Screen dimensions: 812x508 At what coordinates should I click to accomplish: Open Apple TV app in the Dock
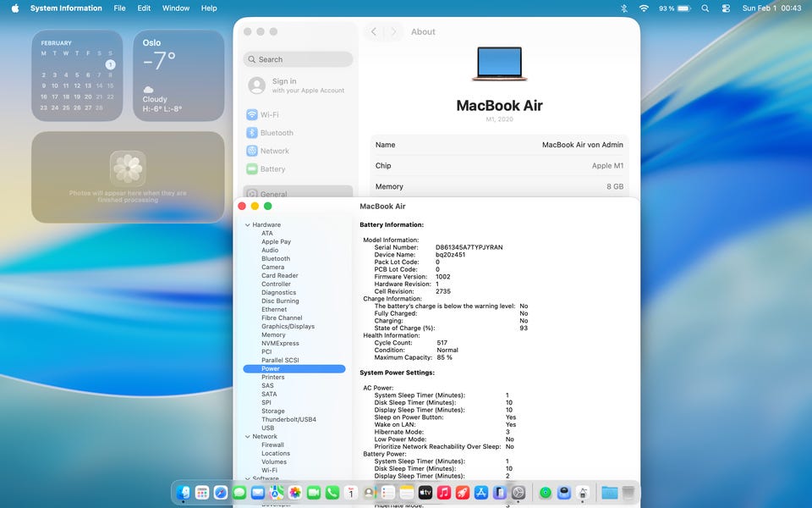point(425,492)
